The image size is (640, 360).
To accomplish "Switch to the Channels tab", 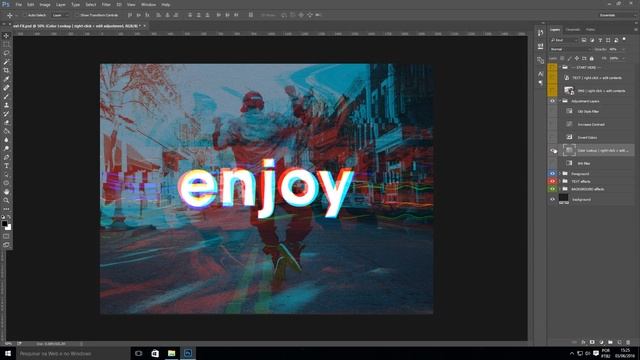I will tap(573, 30).
